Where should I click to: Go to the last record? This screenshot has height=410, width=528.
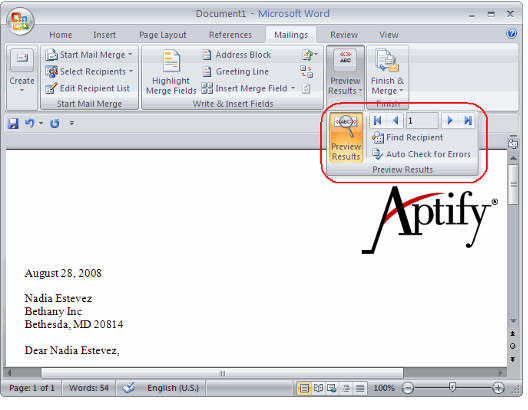point(467,121)
